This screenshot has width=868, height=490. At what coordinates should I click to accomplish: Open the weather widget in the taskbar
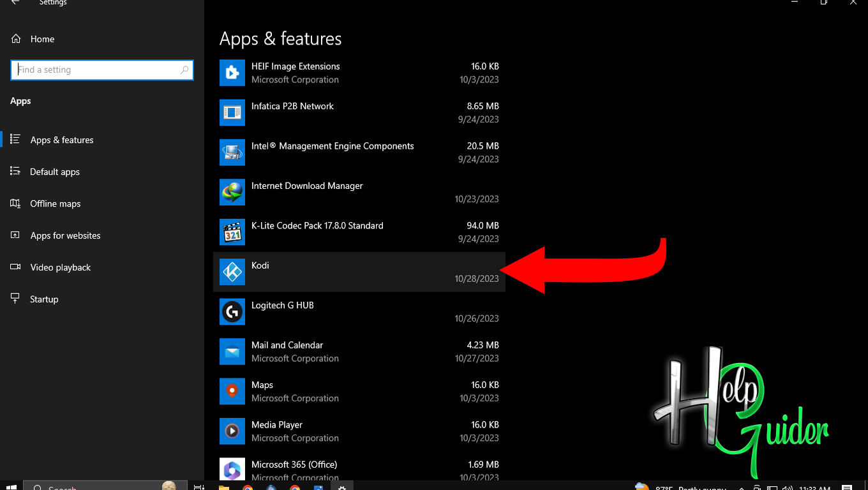680,487
